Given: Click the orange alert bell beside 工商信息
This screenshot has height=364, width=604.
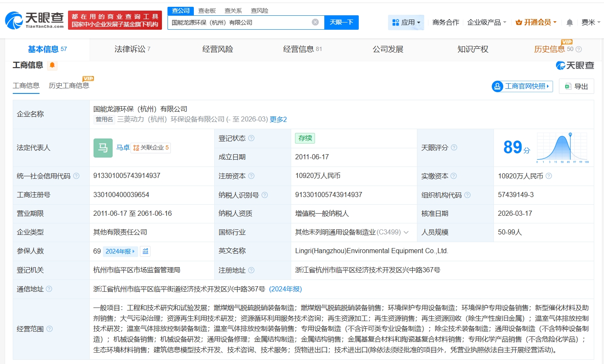Looking at the screenshot, I should coord(52,65).
